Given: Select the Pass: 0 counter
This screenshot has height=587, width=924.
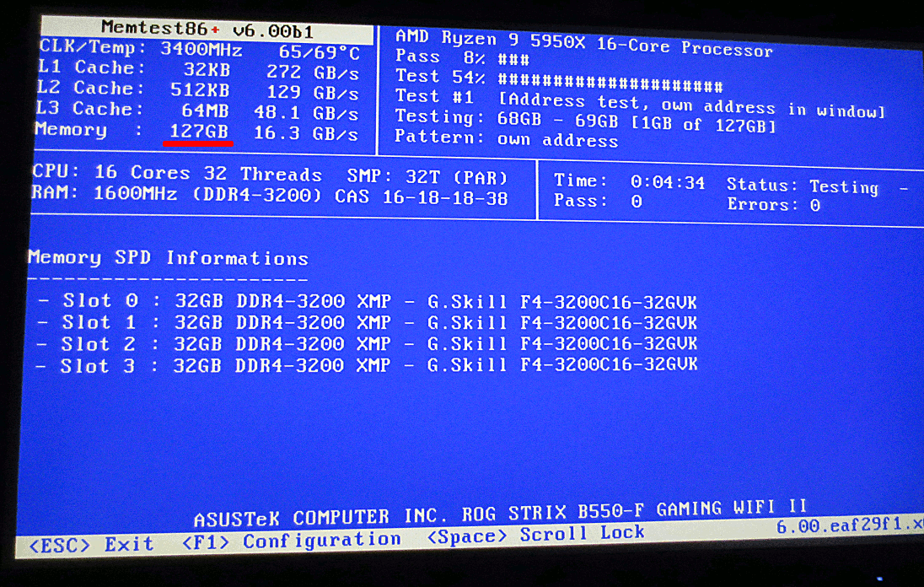Looking at the screenshot, I should tap(598, 201).
